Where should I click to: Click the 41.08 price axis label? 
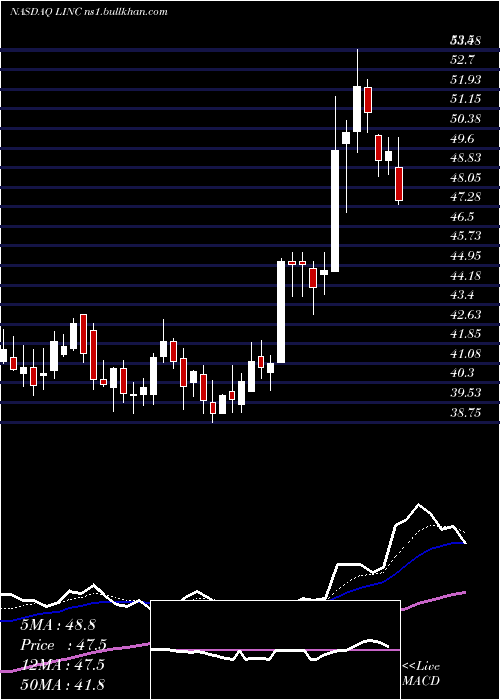tap(466, 354)
